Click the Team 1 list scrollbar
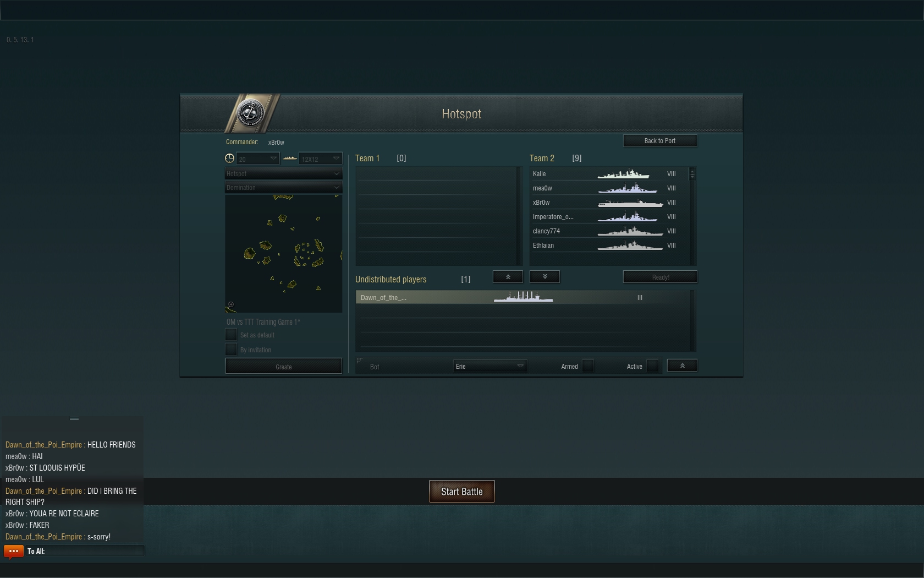The height and width of the screenshot is (578, 924). 519,216
